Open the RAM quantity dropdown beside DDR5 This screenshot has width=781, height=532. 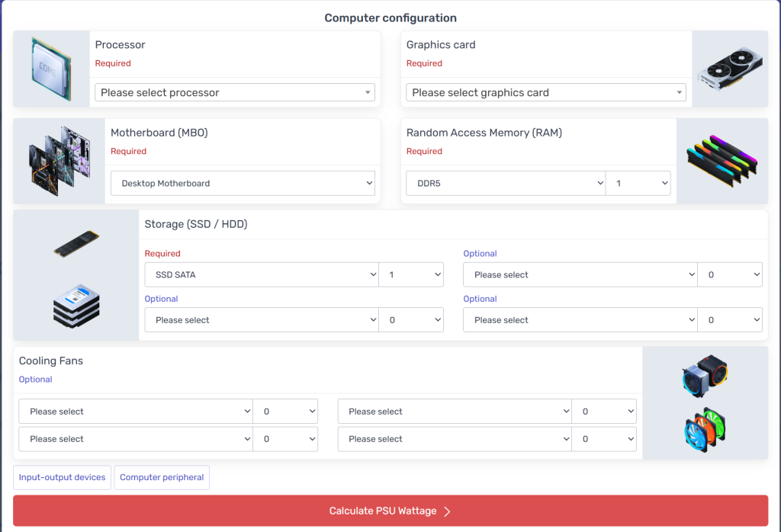pos(638,183)
